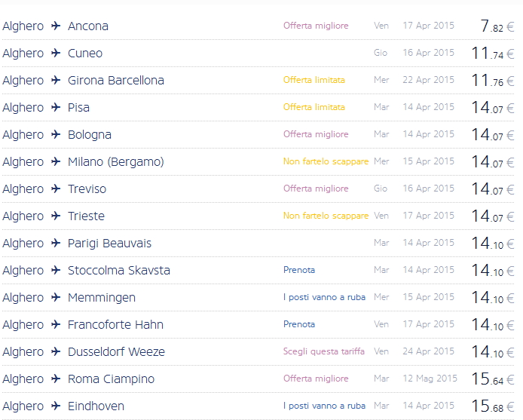The image size is (523, 420).
Task: Click the airplane icon before Milano (Bergamo)
Action: [x=56, y=161]
